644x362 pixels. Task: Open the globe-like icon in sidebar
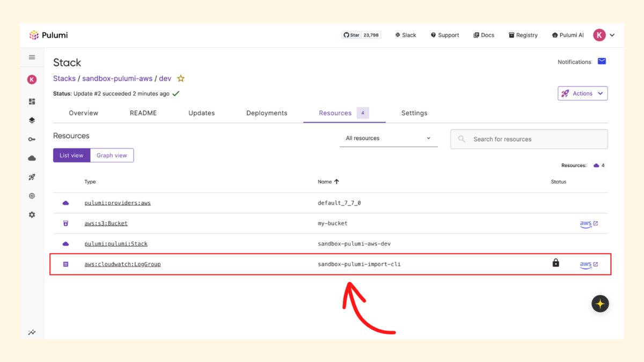32,196
